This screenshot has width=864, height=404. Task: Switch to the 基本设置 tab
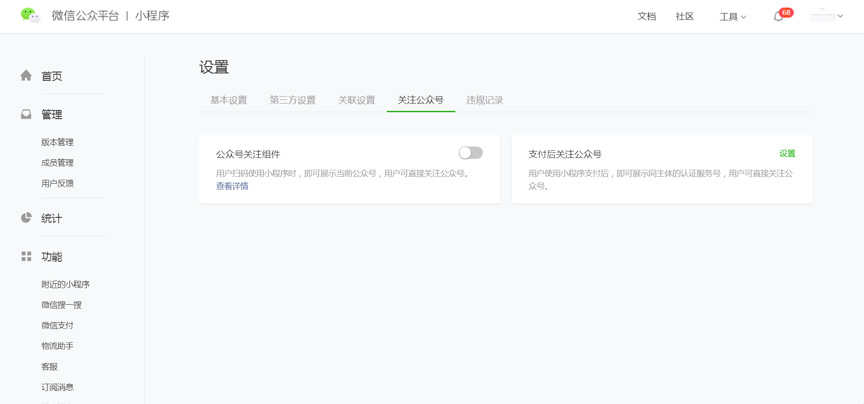coord(228,100)
